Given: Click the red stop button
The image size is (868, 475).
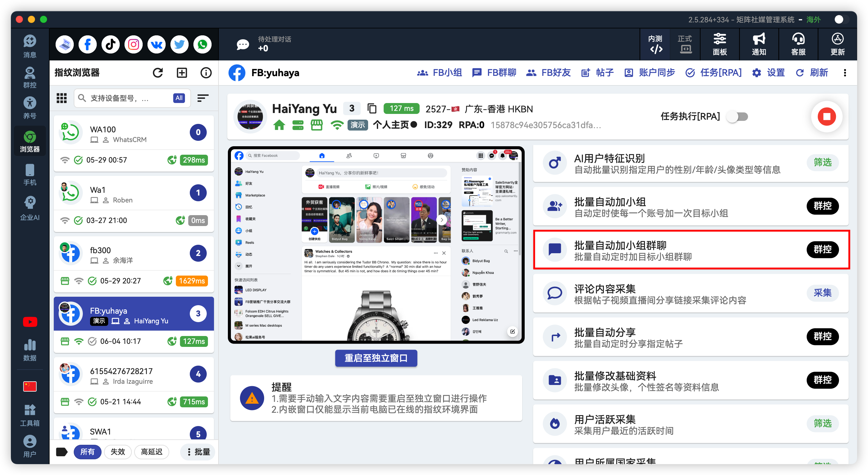Looking at the screenshot, I should point(827,117).
